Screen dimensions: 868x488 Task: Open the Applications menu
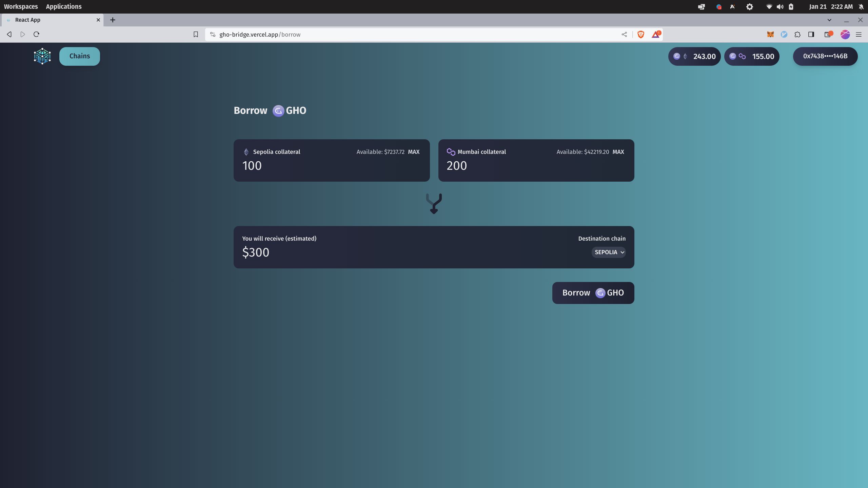point(64,6)
